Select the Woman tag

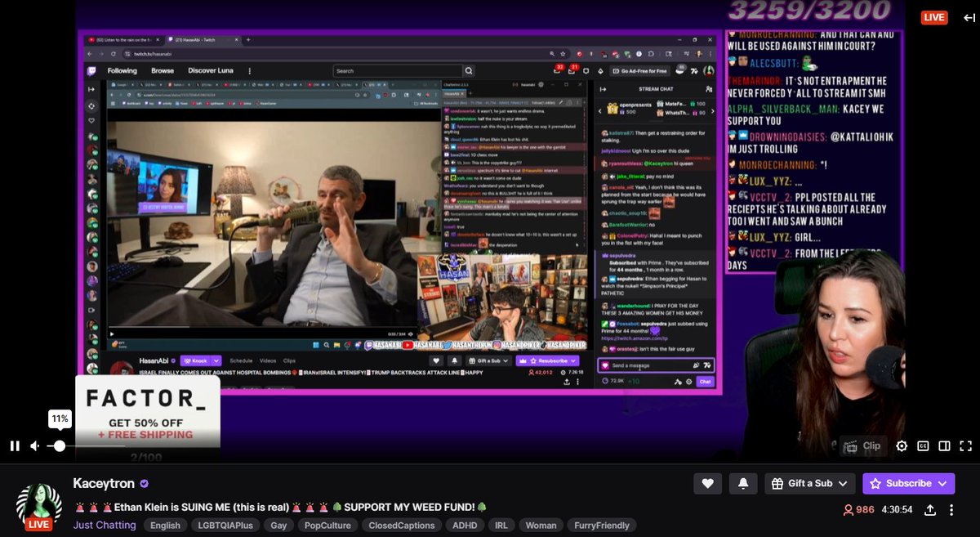click(541, 526)
